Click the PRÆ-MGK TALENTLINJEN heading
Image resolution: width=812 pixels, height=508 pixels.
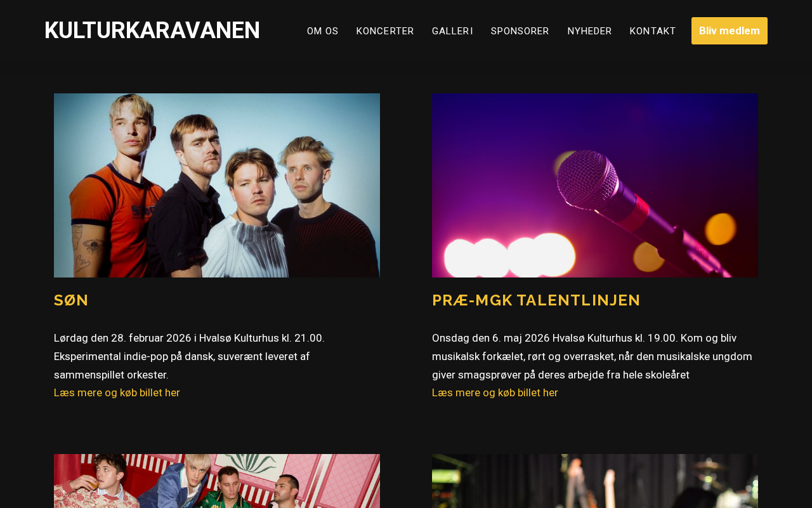point(536,300)
